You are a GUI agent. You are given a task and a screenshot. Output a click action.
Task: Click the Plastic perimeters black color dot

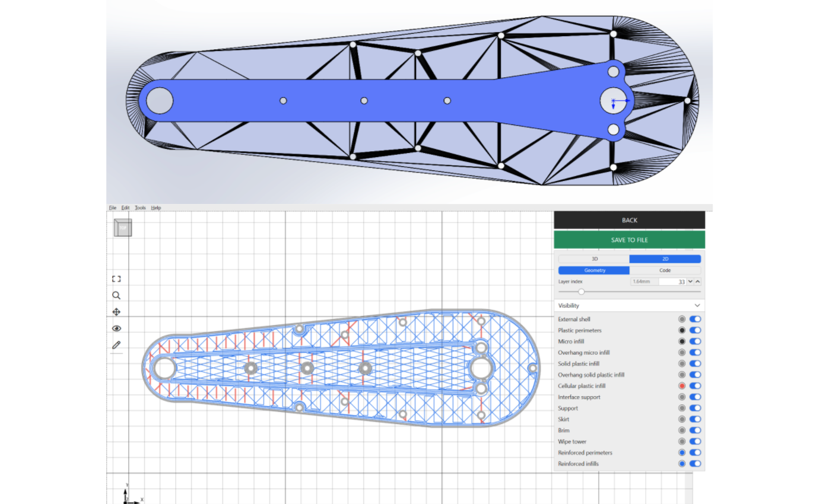[x=682, y=330]
